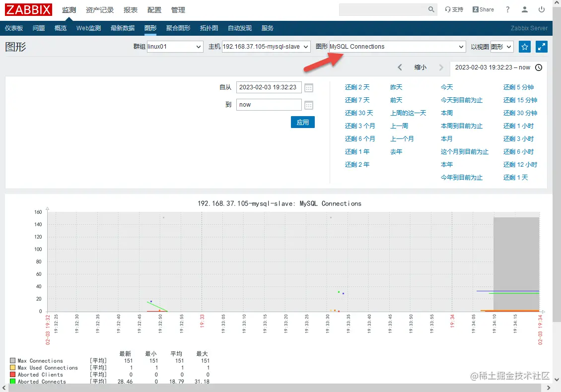
Task: Select 还剩 12 小时 time range
Action: click(520, 164)
